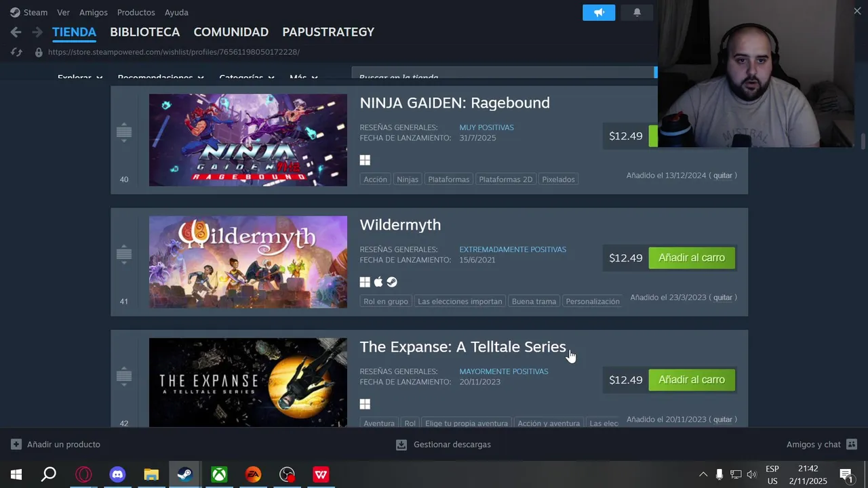Open the Xbox app from the taskbar
Image resolution: width=868 pixels, height=488 pixels.
219,474
